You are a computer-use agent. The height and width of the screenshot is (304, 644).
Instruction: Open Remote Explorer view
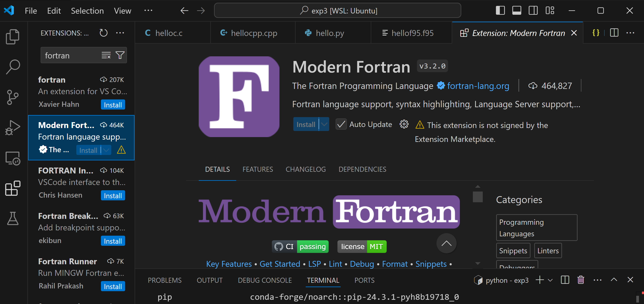(12, 158)
